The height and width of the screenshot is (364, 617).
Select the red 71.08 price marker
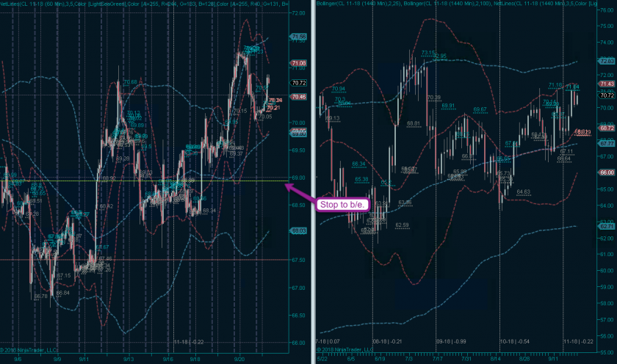[x=299, y=63]
